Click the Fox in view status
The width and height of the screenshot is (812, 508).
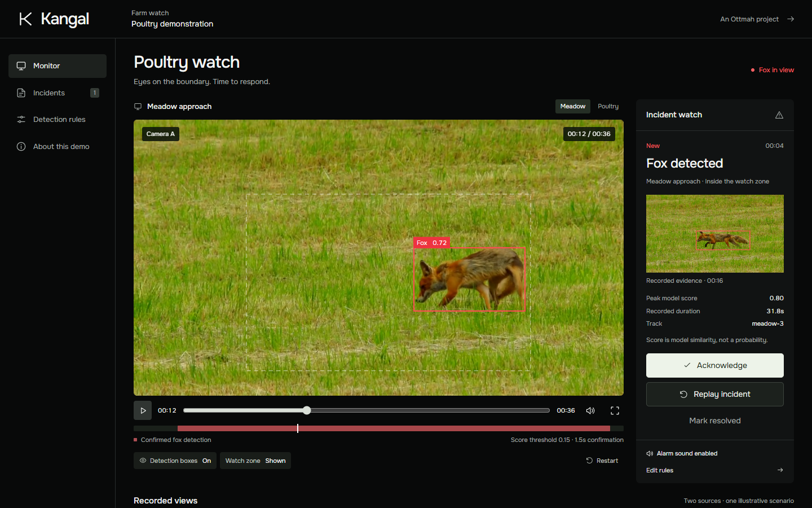[x=773, y=70]
